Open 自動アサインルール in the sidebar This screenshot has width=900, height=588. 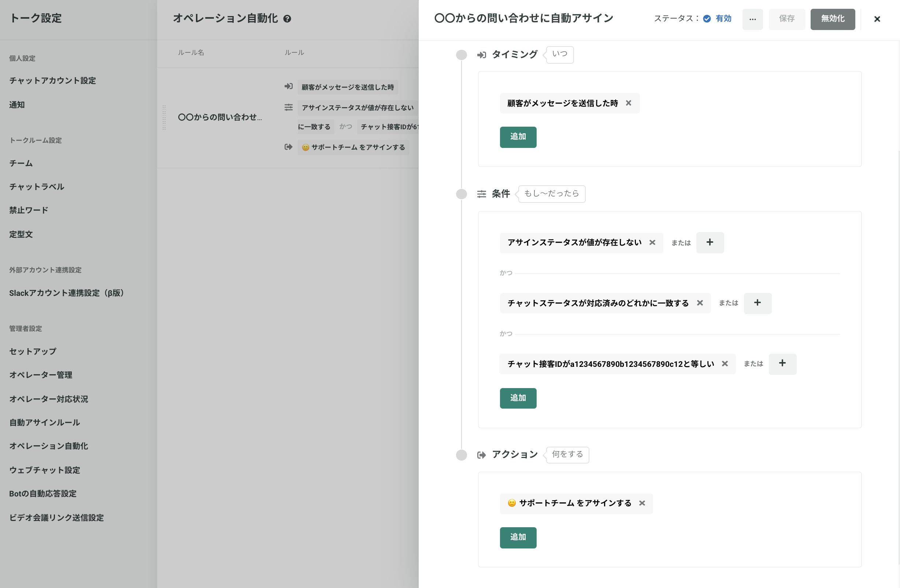(x=45, y=423)
